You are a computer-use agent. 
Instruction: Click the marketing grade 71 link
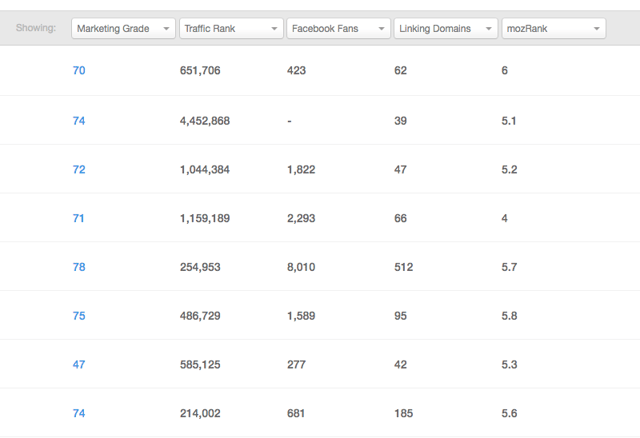pos(79,218)
